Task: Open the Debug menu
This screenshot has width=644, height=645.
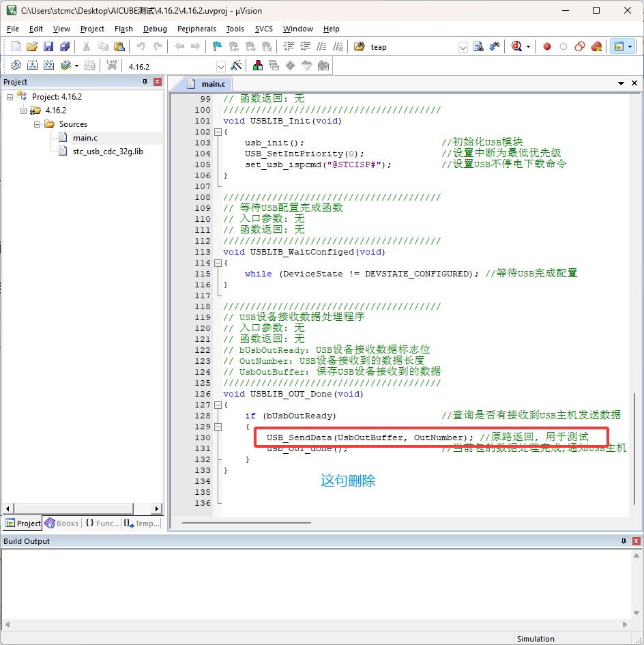Action: coord(155,29)
